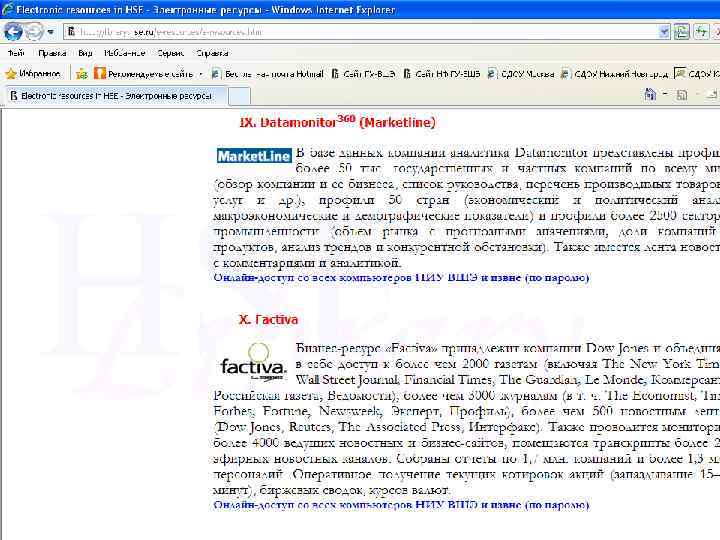Click the Internet Explorer logo in title bar
This screenshot has height=540, width=720.
(x=7, y=10)
